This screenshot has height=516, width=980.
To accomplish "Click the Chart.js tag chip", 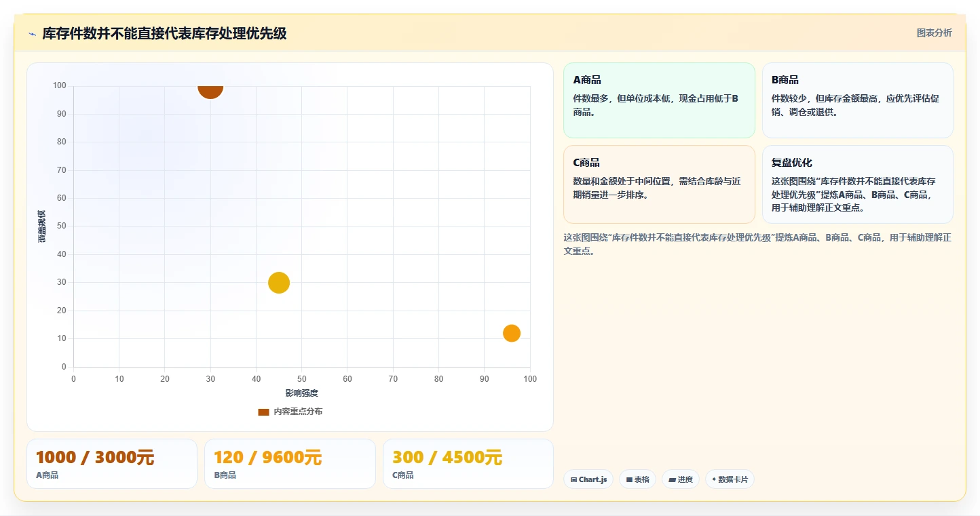I will [x=588, y=479].
